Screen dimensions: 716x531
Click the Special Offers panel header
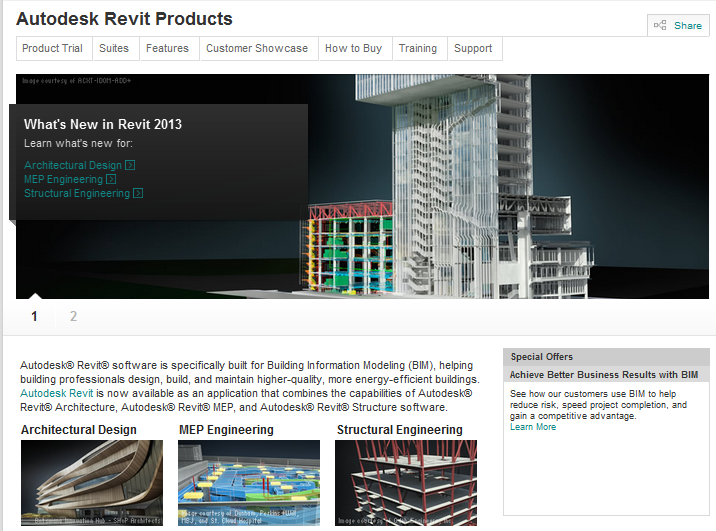[606, 357]
